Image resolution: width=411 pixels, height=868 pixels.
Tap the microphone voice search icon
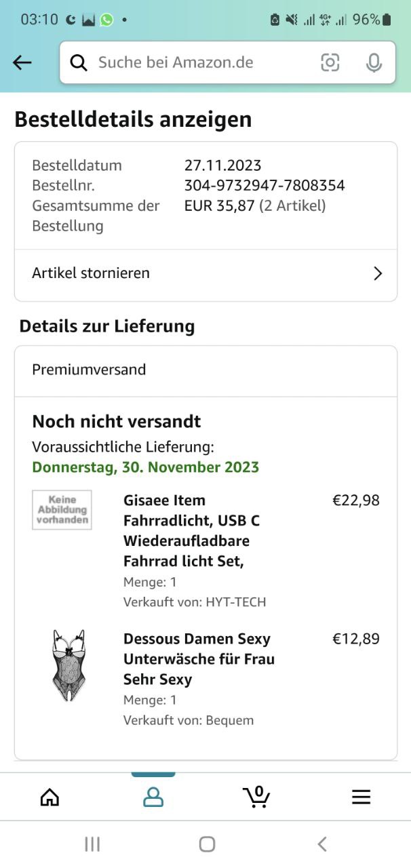click(x=374, y=63)
